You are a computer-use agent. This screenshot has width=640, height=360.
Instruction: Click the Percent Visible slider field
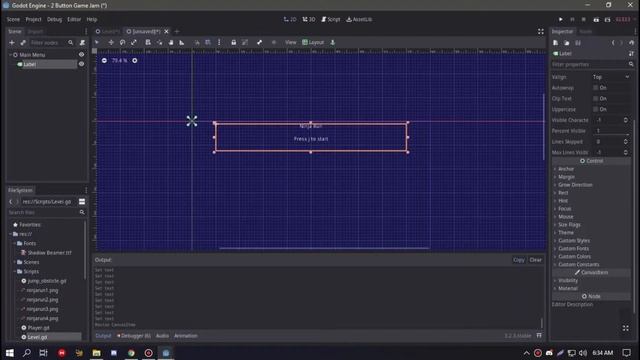pyautogui.click(x=611, y=131)
